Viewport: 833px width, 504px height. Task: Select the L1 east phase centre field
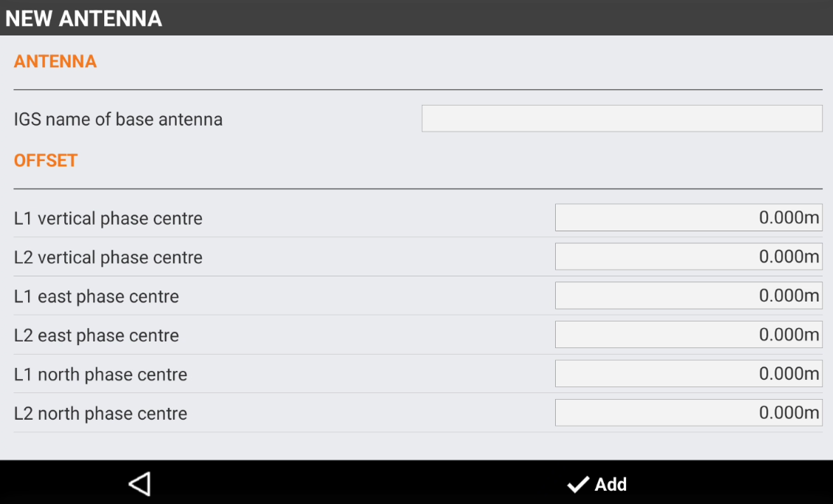click(688, 296)
